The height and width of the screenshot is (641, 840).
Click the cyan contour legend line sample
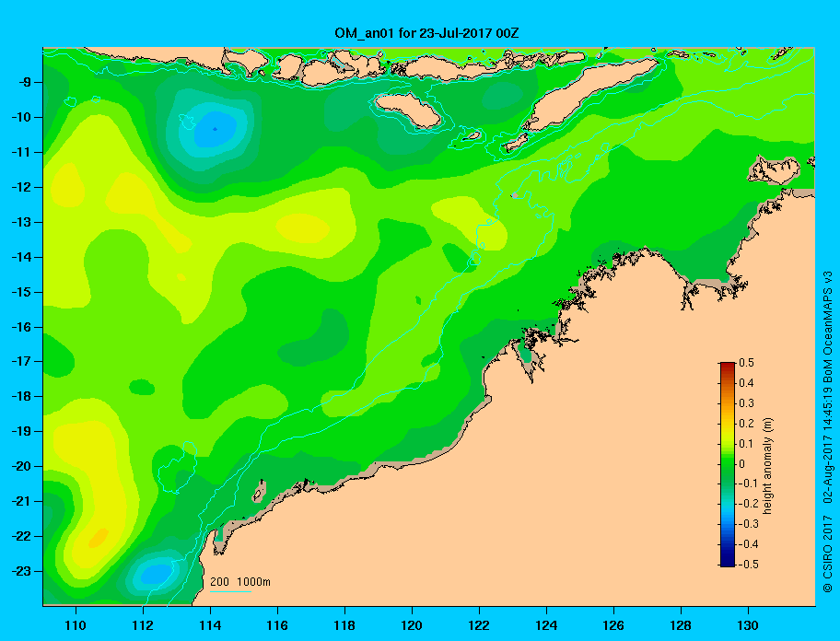(230, 591)
